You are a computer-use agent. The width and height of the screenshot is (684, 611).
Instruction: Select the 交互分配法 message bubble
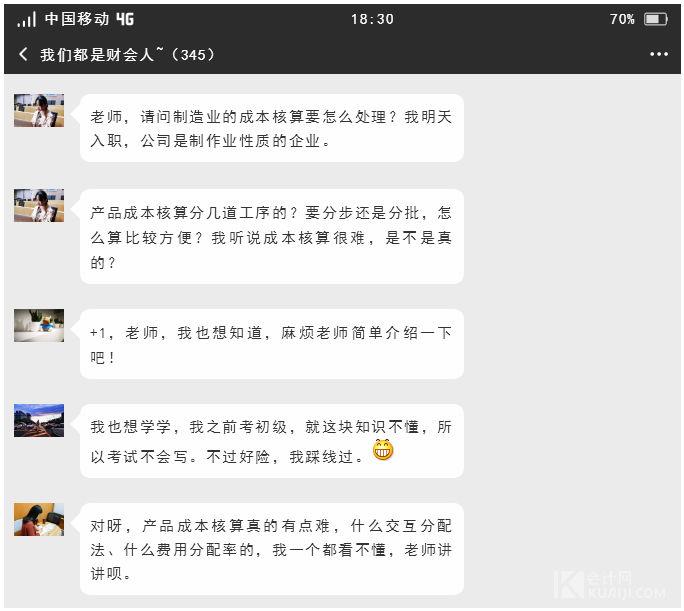[272, 549]
